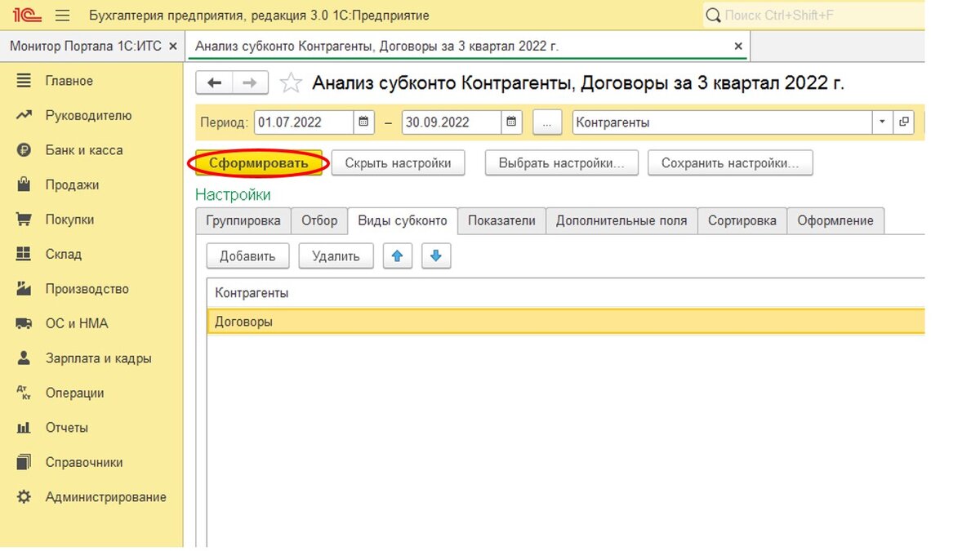Focus the Поиск Ctrl+Shift+F search field
Image resolution: width=980 pixels, height=551 pixels.
tap(813, 16)
